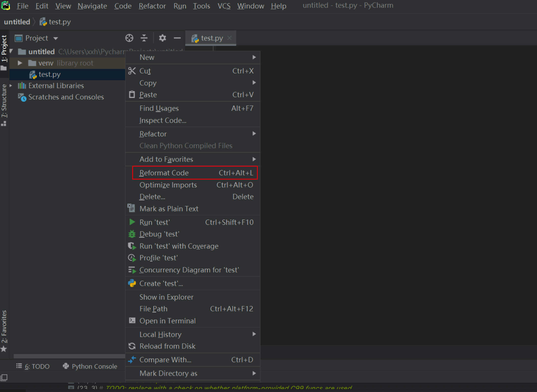
Task: Select Scratches and Consoles tree item
Action: click(66, 97)
